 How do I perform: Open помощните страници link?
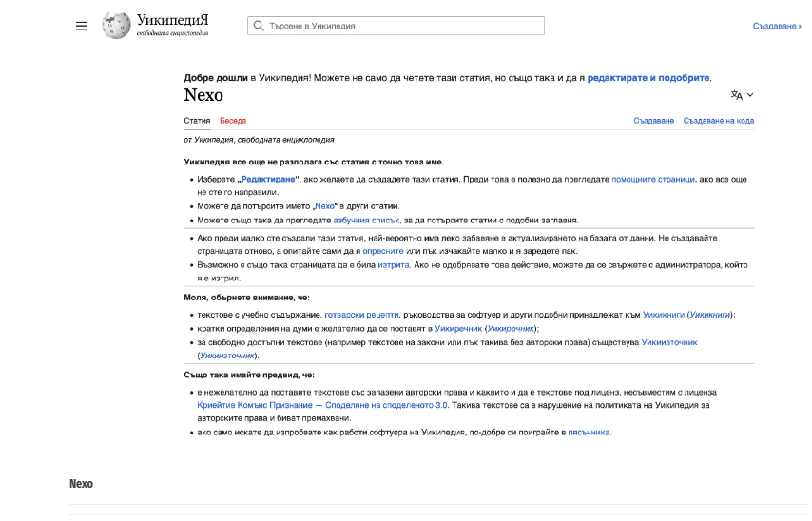(653, 179)
